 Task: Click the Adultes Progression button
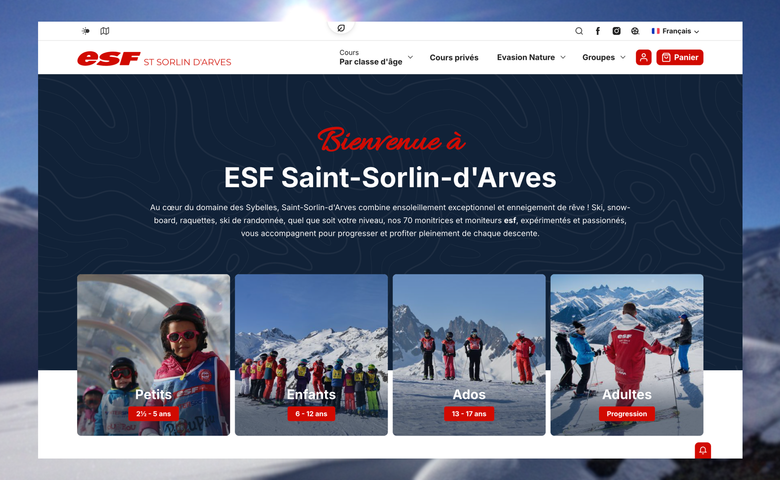627,414
